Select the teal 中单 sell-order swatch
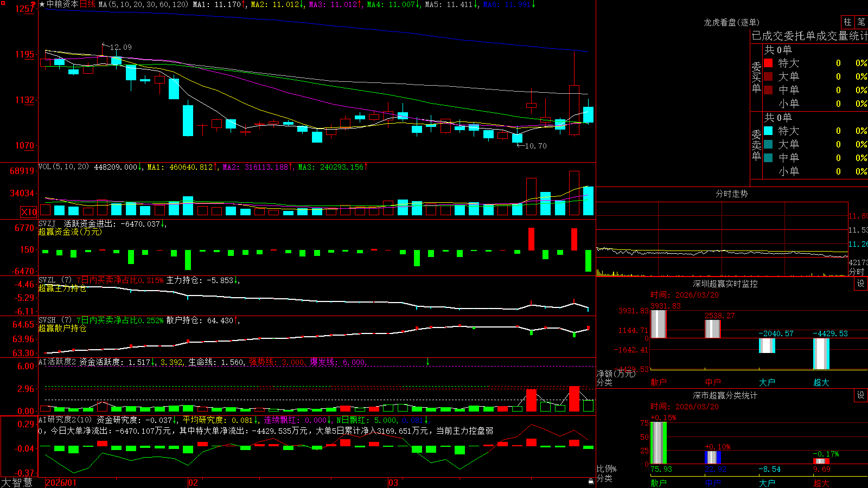The height and width of the screenshot is (488, 868). click(x=768, y=158)
